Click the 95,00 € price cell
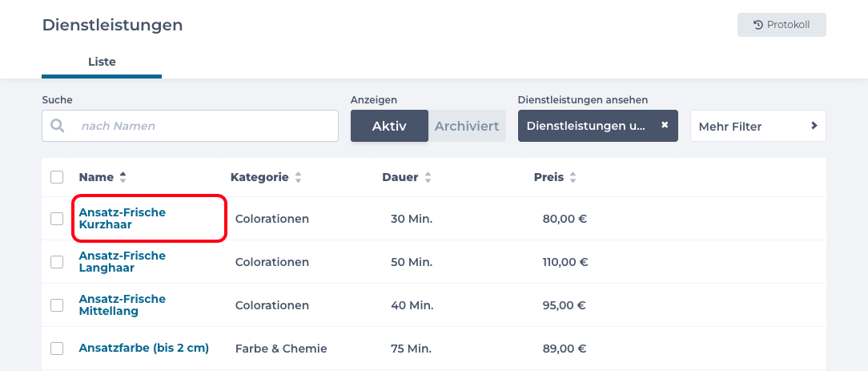Viewport: 868px width, 371px height. pyautogui.click(x=565, y=305)
